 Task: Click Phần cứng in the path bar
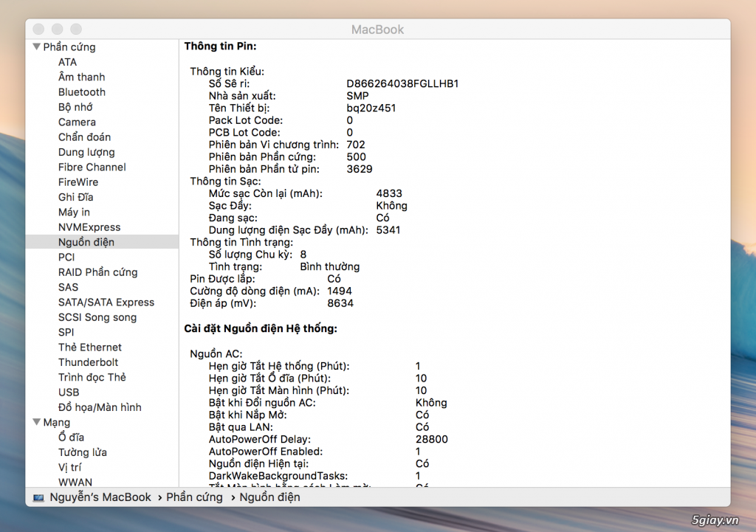point(194,497)
